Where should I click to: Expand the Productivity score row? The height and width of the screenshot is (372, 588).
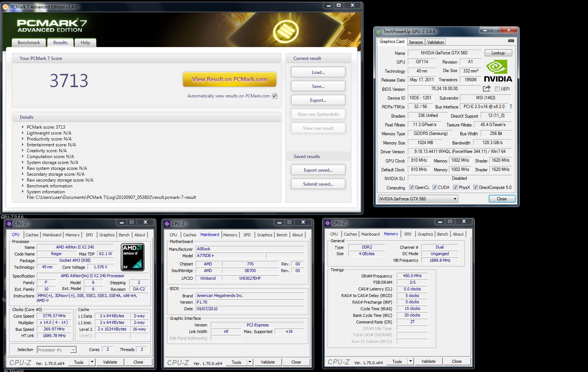click(x=23, y=139)
